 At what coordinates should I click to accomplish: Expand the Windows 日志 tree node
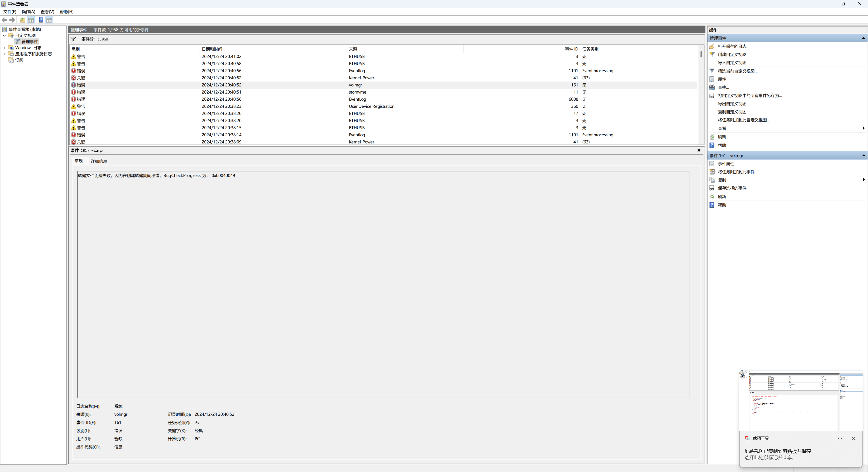(x=4, y=48)
